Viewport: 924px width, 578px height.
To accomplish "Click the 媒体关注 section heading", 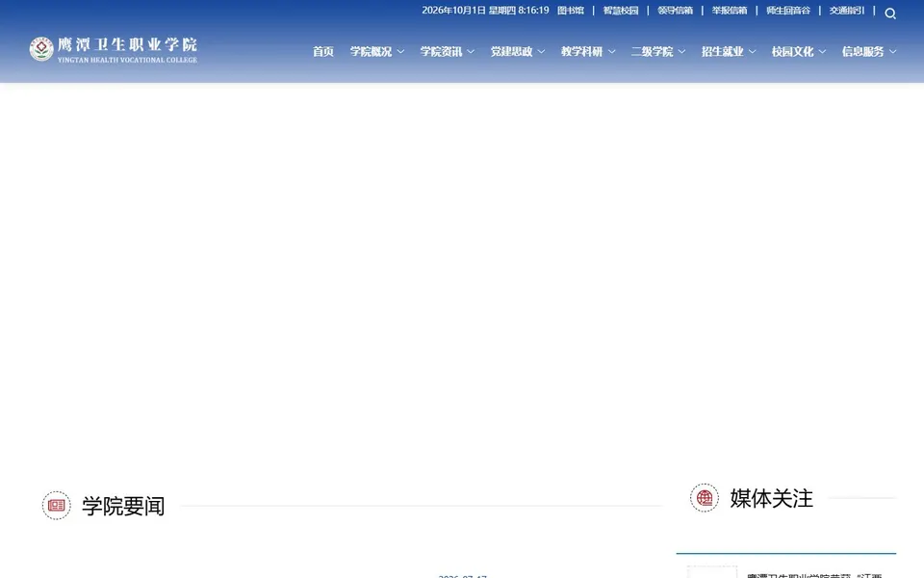I will 771,498.
